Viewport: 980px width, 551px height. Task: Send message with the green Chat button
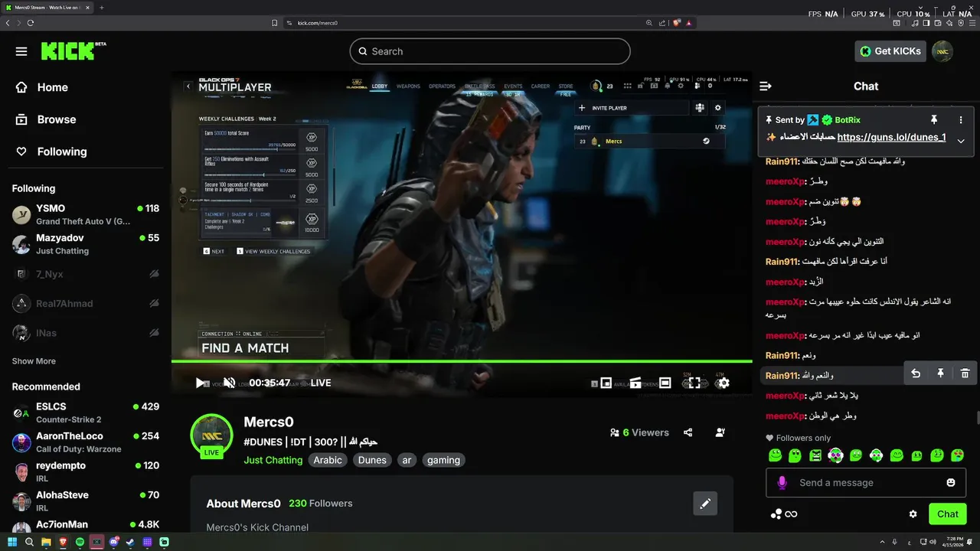947,514
